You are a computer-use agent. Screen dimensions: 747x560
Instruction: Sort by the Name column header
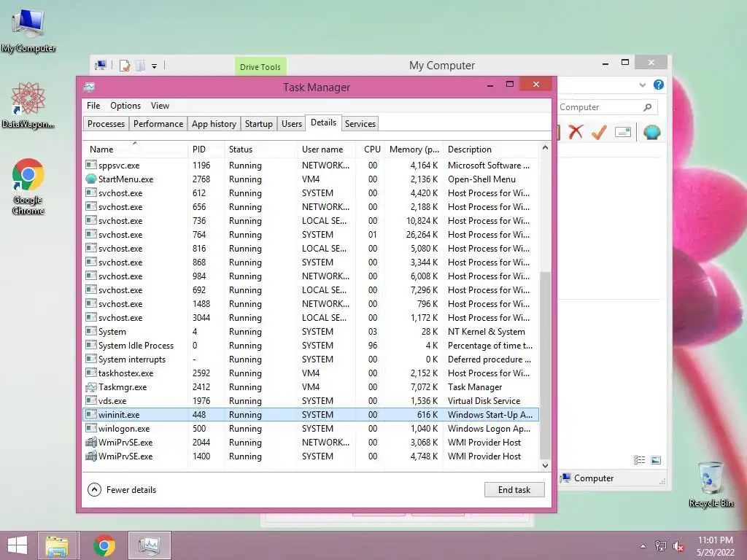(135, 149)
